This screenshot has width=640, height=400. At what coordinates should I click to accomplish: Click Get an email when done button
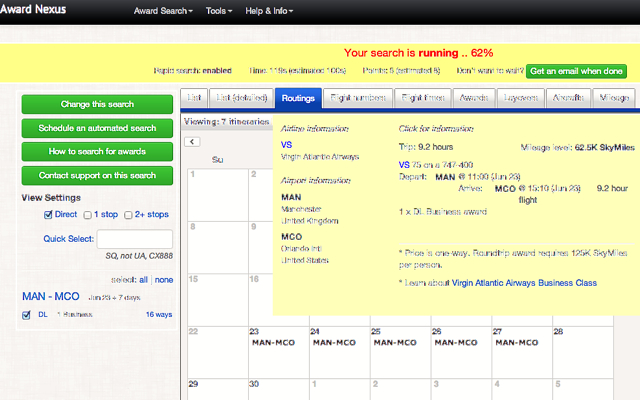coord(576,71)
